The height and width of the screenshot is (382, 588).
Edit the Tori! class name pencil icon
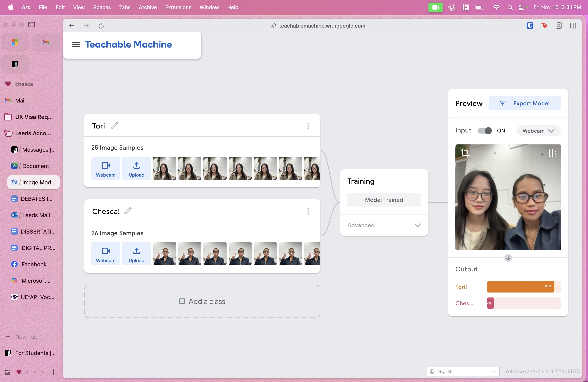point(115,125)
